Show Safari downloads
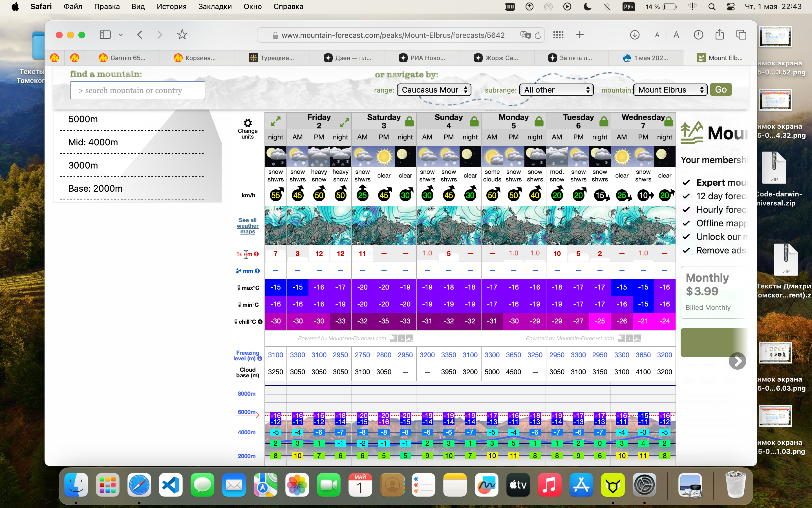This screenshot has width=812, height=508. pyautogui.click(x=634, y=35)
